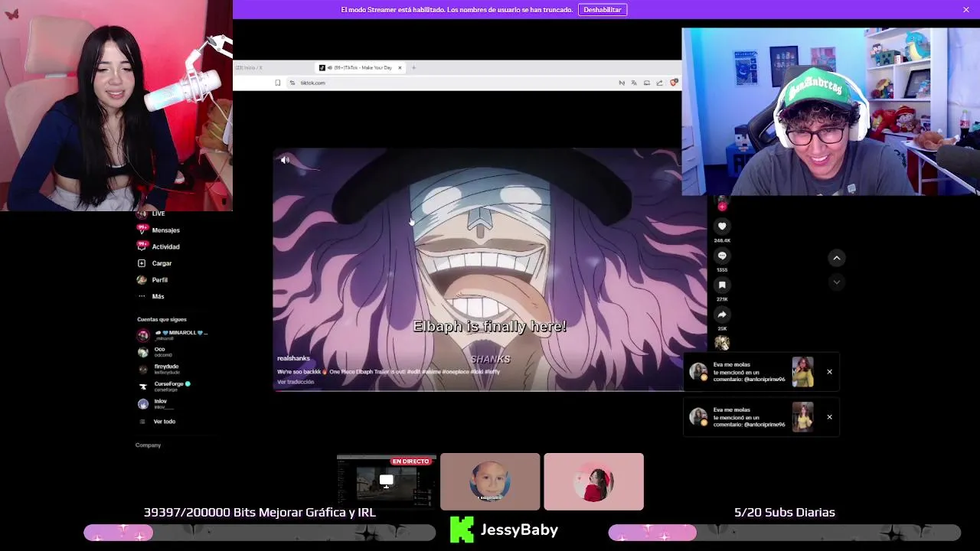
Task: Like the video with the heart icon
Action: click(x=722, y=226)
